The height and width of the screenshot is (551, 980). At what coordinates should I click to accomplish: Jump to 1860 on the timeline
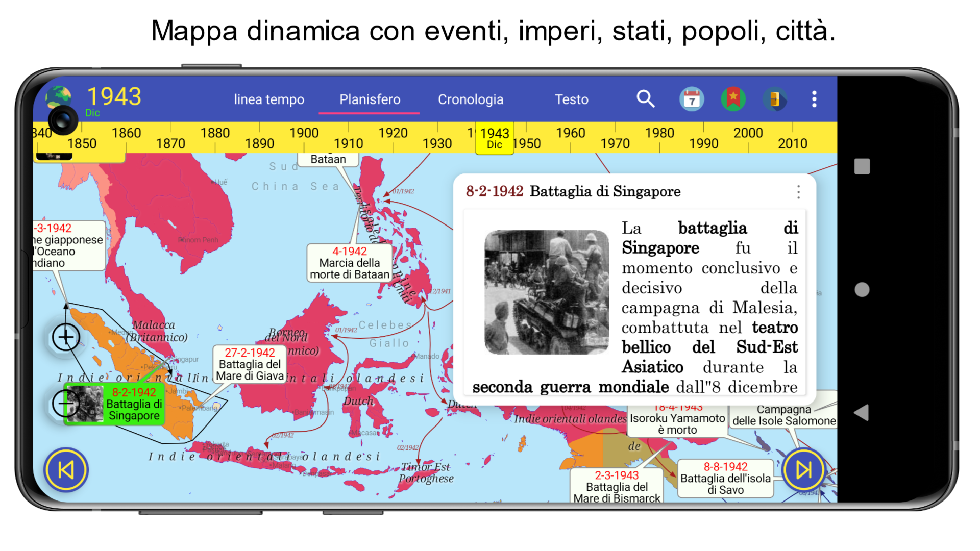(x=126, y=133)
